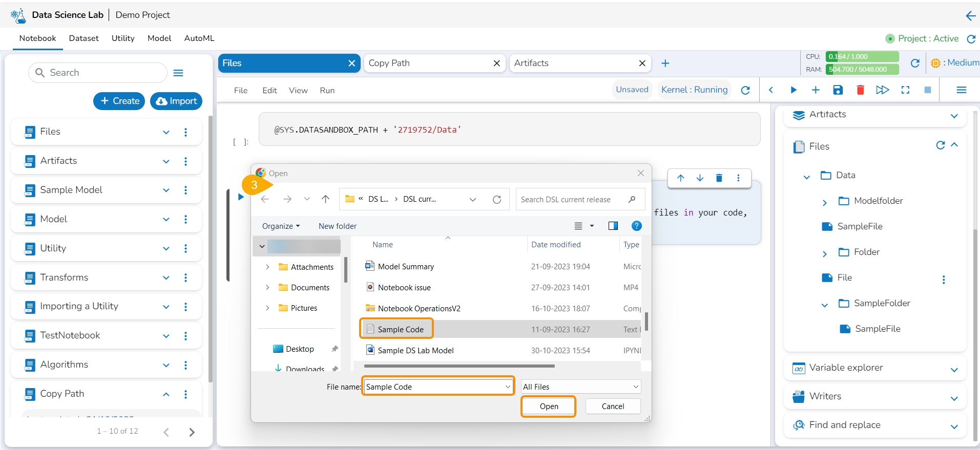Run the current cell with play icon
Viewport: 980px width, 450px height.
pos(793,90)
